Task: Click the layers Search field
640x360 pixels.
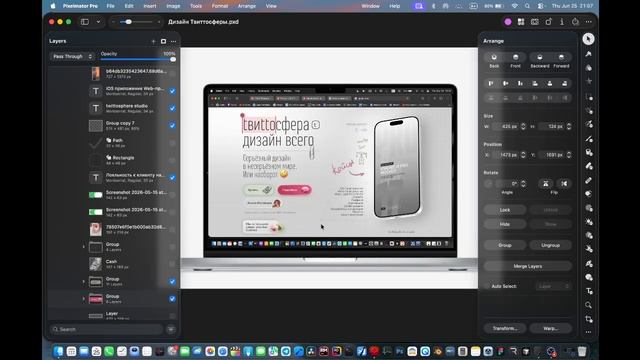Action: pos(107,329)
